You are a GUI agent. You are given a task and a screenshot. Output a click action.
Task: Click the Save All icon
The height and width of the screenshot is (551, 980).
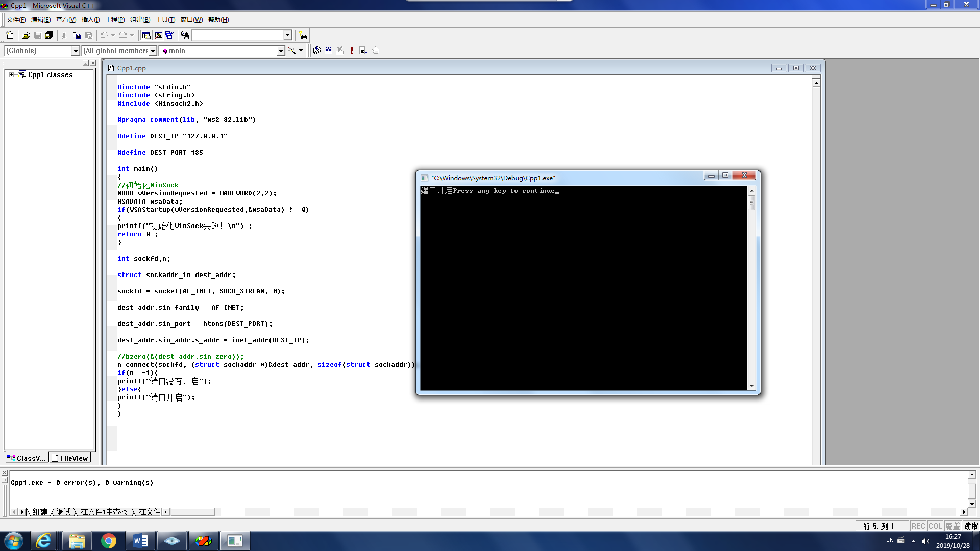[49, 35]
